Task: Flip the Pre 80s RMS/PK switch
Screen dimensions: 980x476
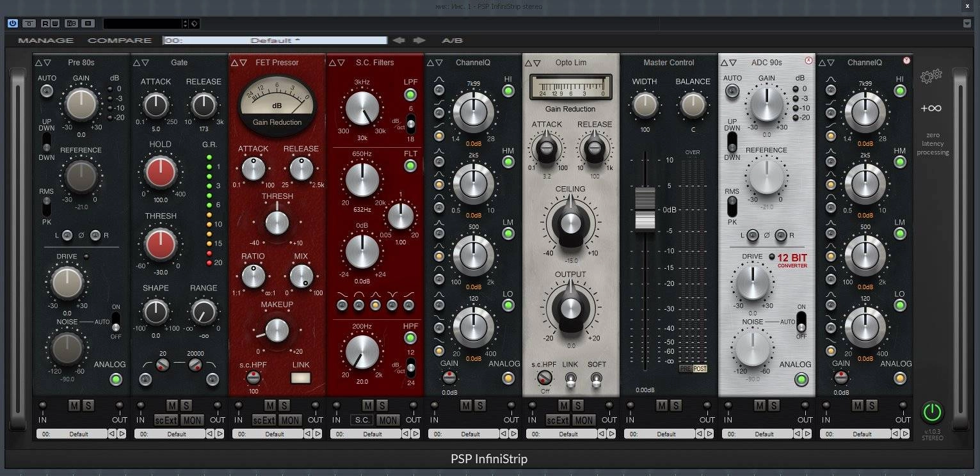Action: click(46, 207)
